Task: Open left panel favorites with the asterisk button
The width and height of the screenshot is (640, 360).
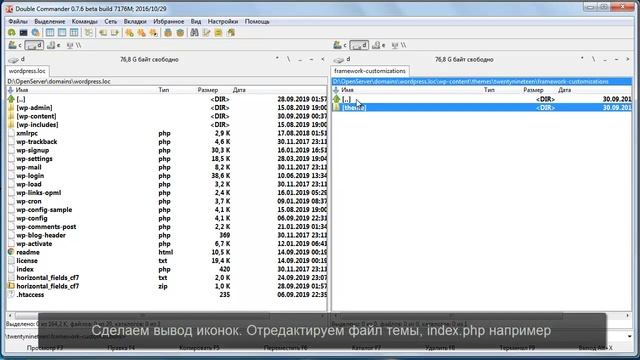Action: point(277,60)
